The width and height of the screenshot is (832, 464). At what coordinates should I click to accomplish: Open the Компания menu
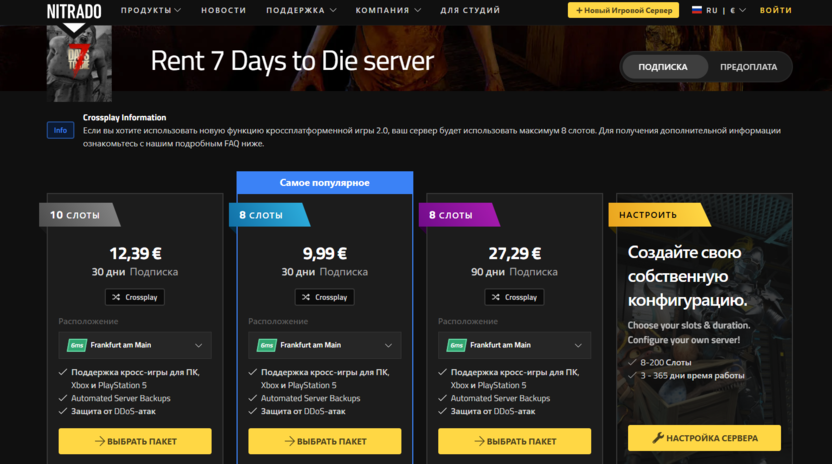(x=388, y=10)
